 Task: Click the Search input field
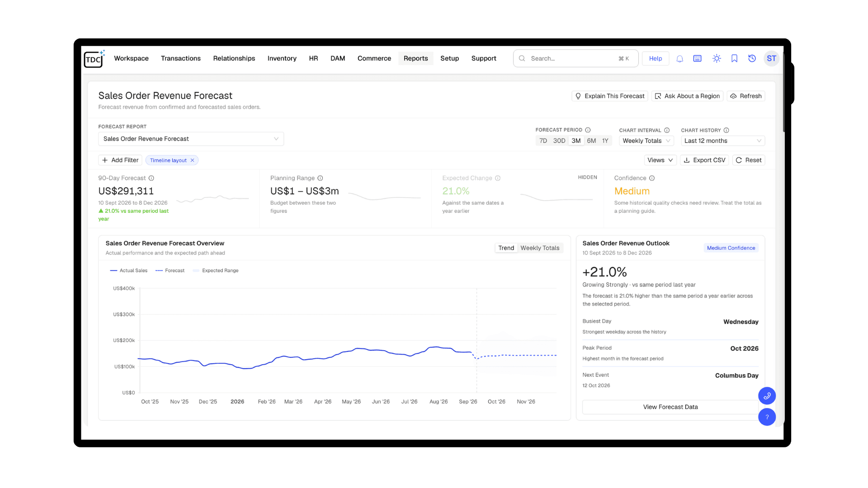pos(576,59)
